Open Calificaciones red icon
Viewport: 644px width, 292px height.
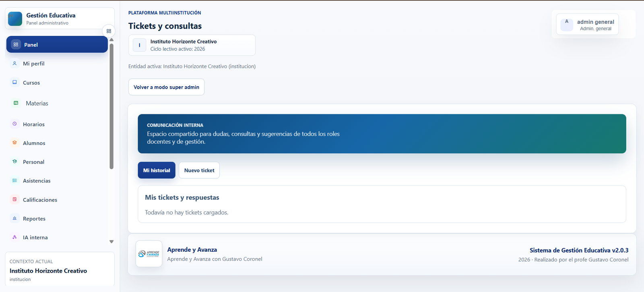pos(14,199)
